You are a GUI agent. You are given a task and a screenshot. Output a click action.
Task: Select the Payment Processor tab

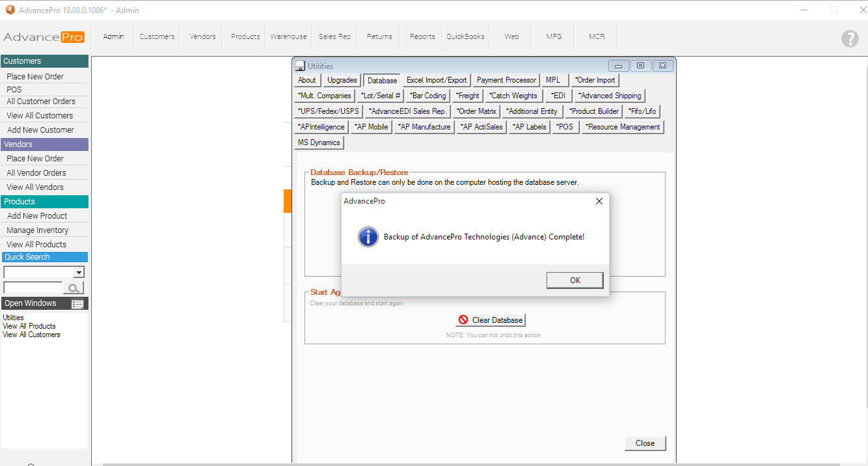[506, 80]
